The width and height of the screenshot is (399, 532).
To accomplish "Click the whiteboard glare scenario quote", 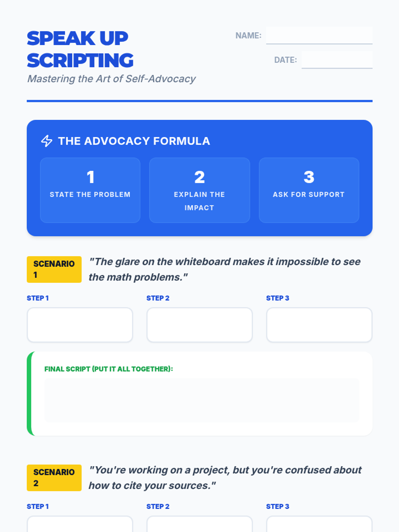I will 225,269.
